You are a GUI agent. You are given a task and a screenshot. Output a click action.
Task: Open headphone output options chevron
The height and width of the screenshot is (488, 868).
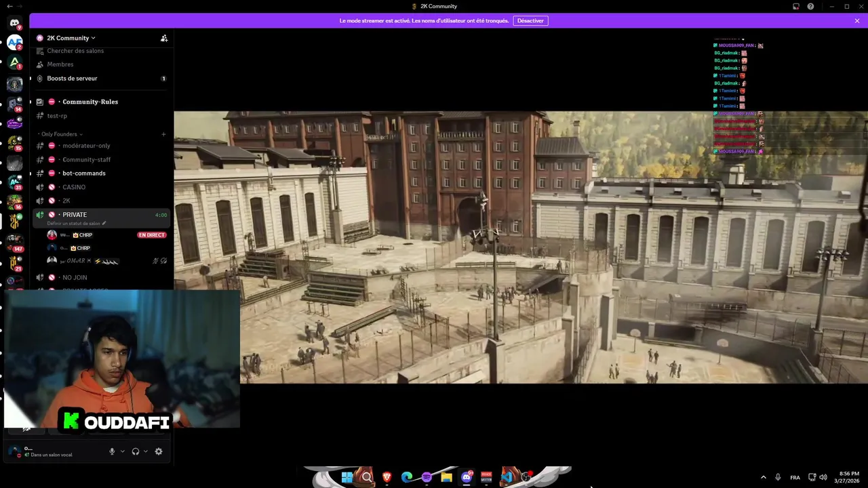pyautogui.click(x=146, y=451)
